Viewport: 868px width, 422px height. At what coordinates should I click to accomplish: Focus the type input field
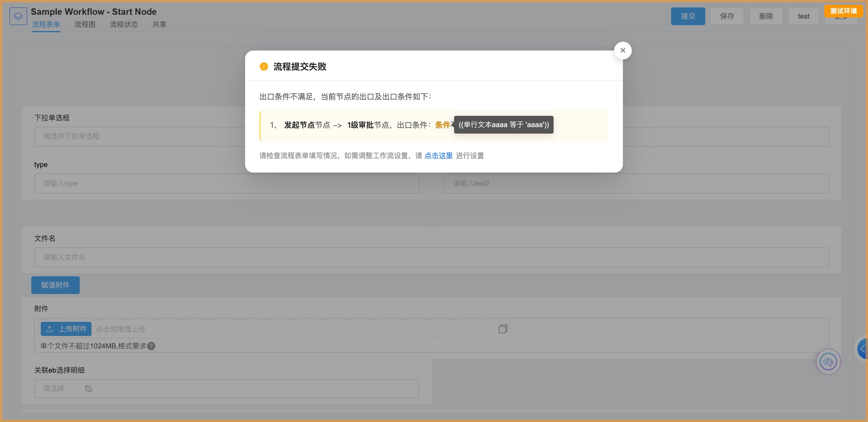[x=226, y=184]
